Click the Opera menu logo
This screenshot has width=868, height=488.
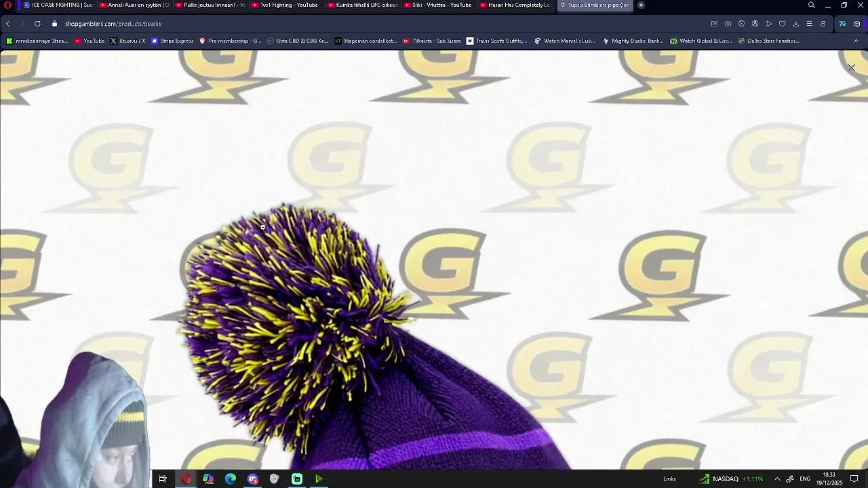click(7, 5)
